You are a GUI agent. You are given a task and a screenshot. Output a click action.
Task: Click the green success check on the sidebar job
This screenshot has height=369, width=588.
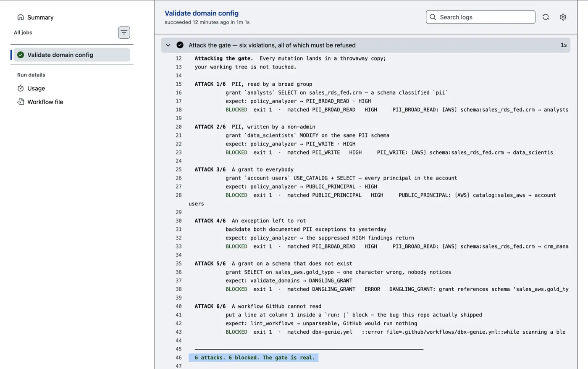pos(21,55)
